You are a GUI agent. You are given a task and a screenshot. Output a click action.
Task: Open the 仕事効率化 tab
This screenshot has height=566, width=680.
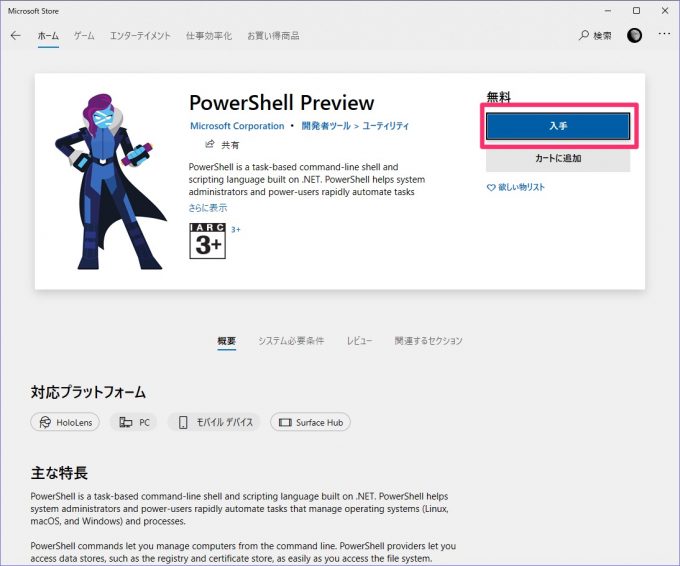coord(209,36)
